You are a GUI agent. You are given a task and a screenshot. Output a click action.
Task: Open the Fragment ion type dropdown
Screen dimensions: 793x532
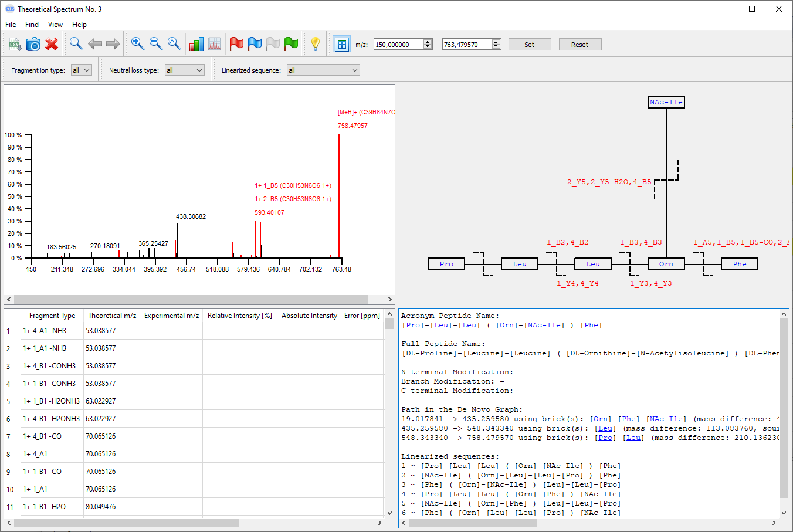point(82,70)
